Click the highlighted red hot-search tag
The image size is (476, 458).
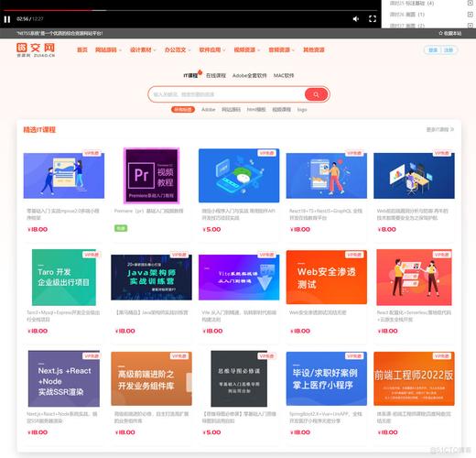pos(183,109)
